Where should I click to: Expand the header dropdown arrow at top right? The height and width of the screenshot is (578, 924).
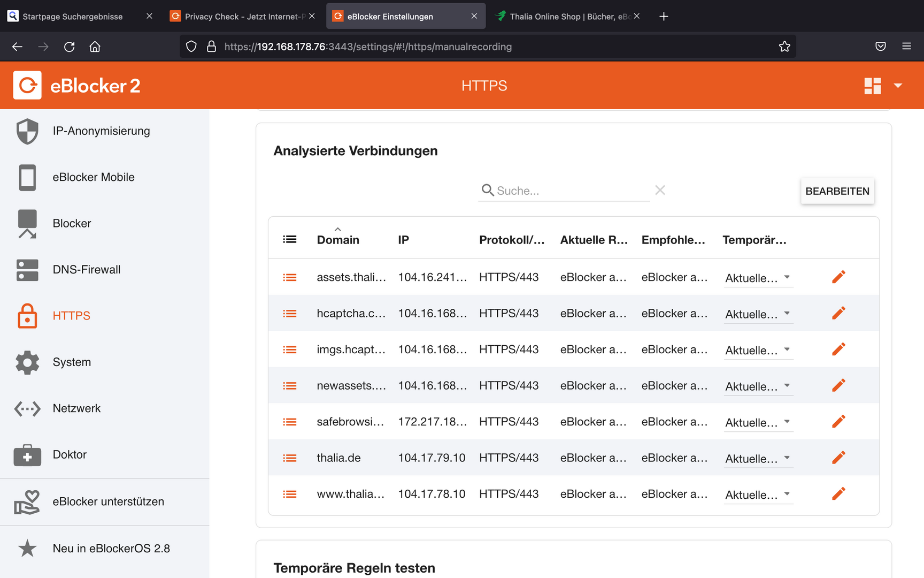[898, 86]
